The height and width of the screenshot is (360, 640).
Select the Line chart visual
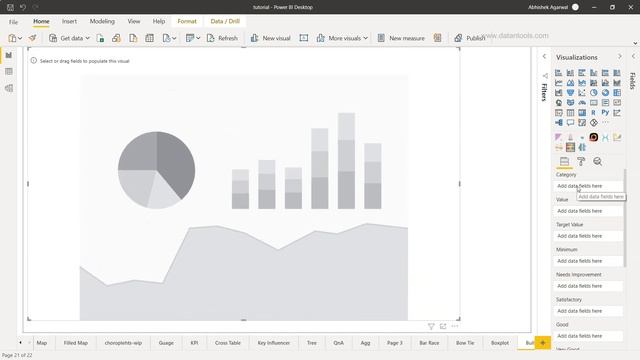pos(558,83)
